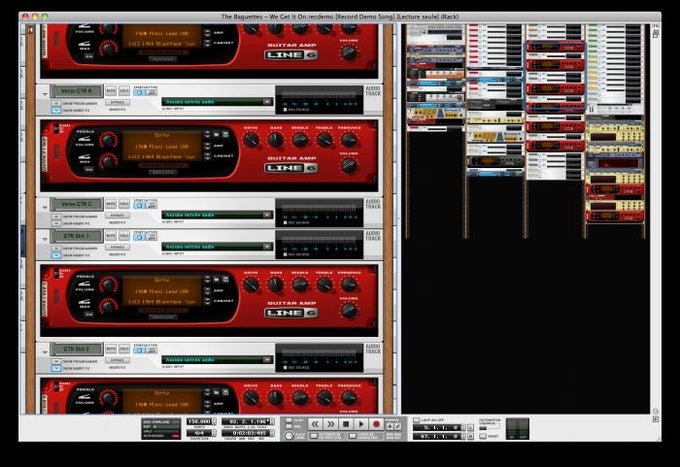Open audio input dropdown on Verse GTR R
Viewport: 680px width, 467px height.
[x=267, y=101]
